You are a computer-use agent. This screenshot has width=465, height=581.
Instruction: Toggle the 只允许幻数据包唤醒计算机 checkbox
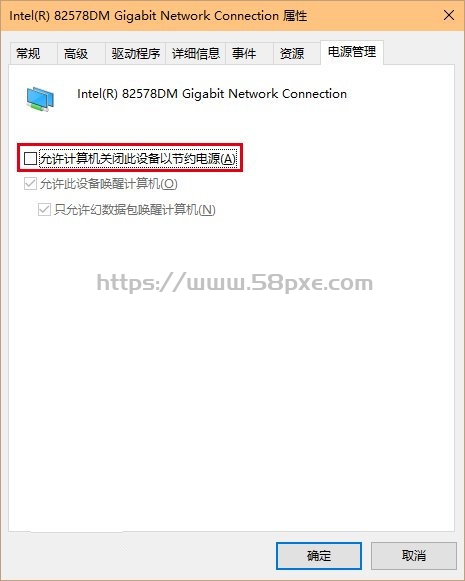click(x=44, y=210)
